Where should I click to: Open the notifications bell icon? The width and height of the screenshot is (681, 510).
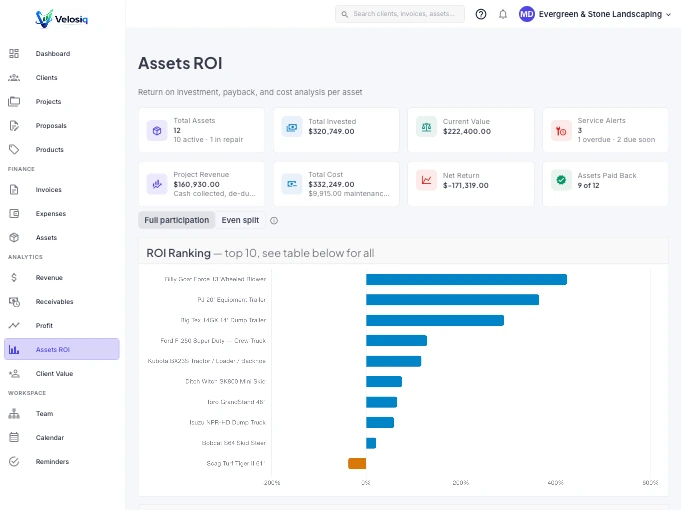(503, 14)
